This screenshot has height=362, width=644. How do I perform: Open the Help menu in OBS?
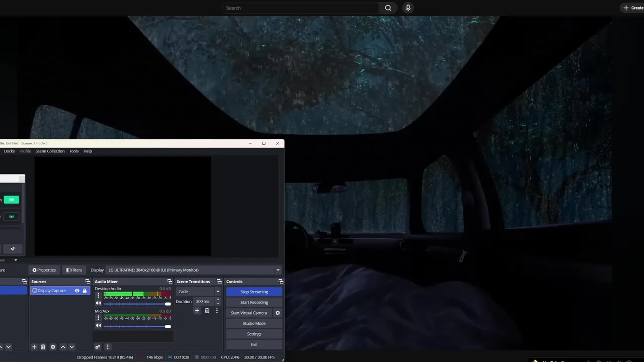(88, 151)
